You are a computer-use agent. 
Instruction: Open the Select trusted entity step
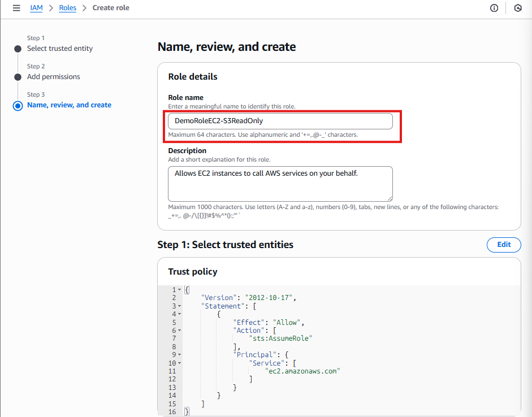pyautogui.click(x=60, y=49)
